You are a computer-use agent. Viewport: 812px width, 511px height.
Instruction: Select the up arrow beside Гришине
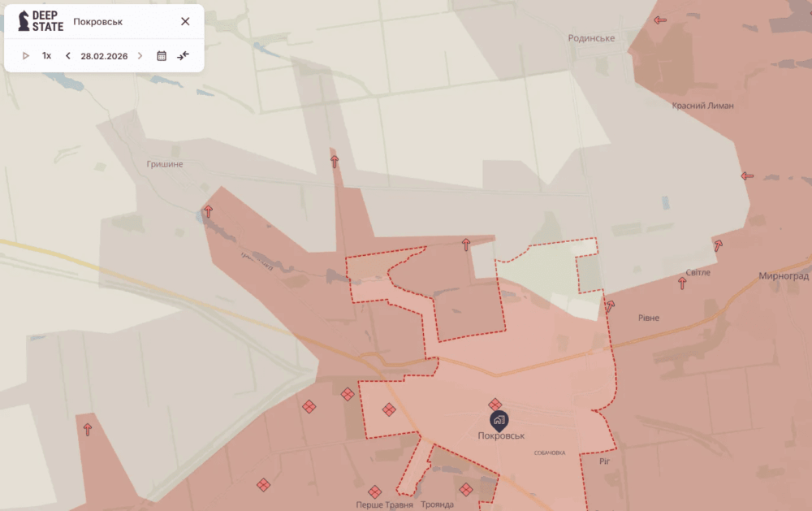tap(208, 211)
